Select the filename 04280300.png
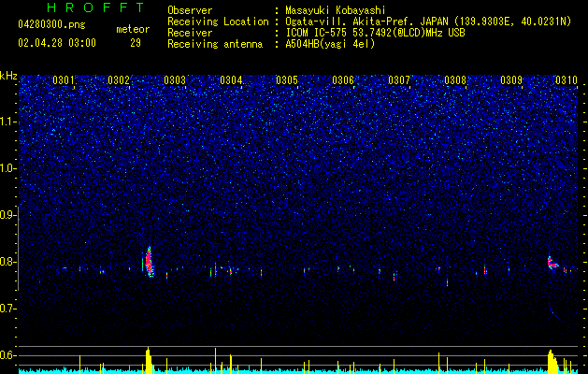This screenshot has height=374, width=588. (51, 25)
